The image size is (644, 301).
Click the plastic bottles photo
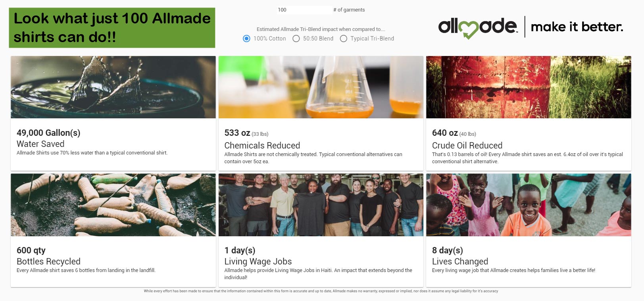[113, 205]
